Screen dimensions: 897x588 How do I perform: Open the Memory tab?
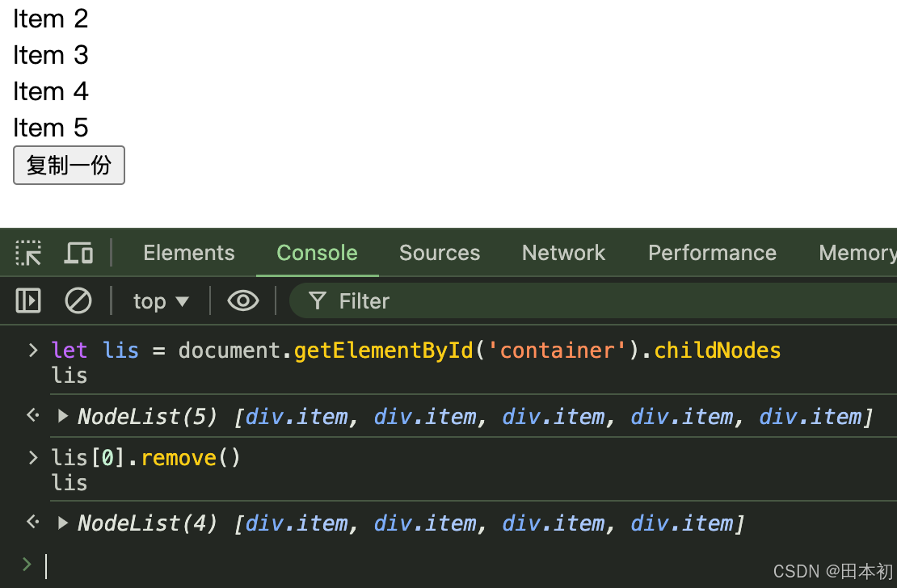(x=857, y=253)
